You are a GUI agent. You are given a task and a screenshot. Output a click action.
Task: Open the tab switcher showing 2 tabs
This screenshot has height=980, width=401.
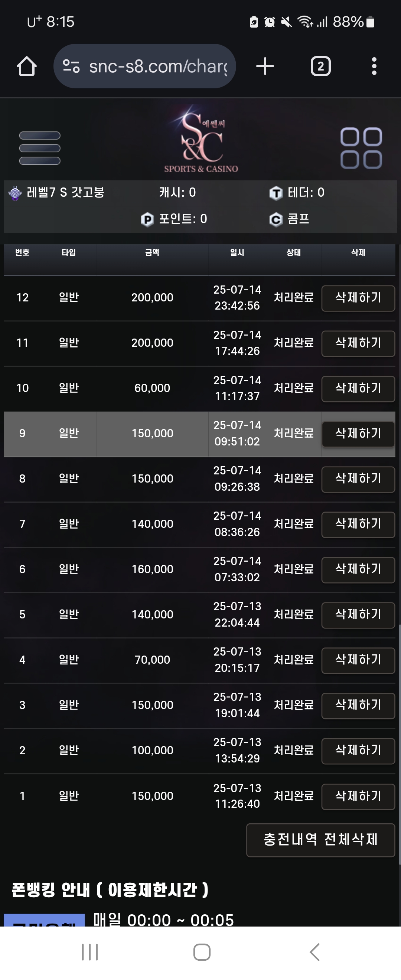click(320, 66)
